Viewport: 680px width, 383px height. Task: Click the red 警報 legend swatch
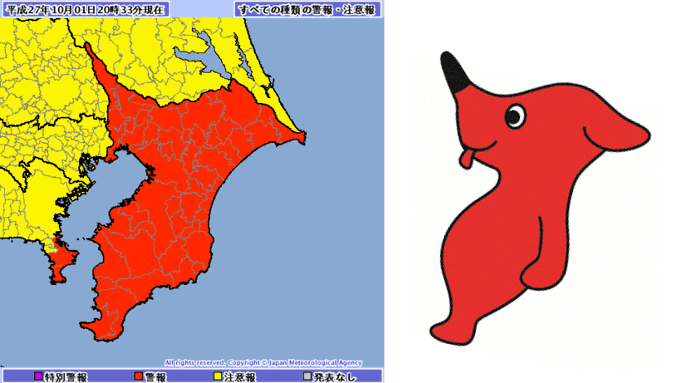point(139,376)
